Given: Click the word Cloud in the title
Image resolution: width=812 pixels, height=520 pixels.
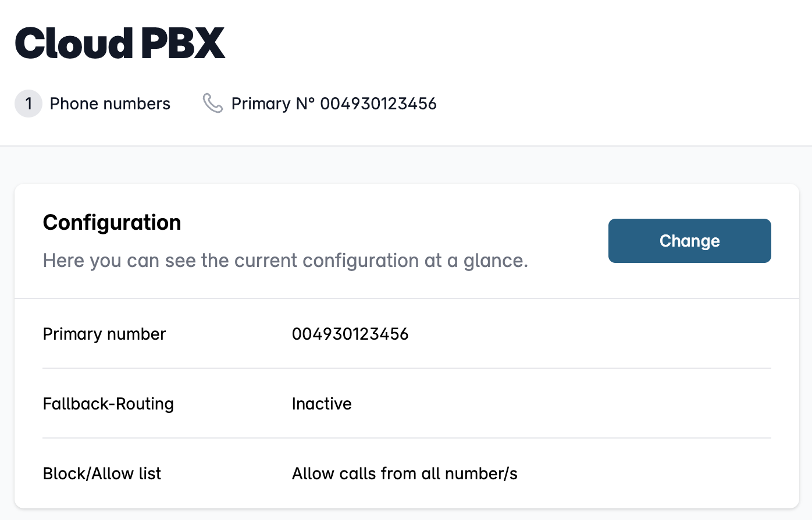Looking at the screenshot, I should pos(74,43).
